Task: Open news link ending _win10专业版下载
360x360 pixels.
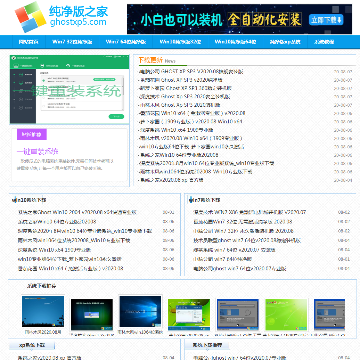Action: pyautogui.click(x=207, y=163)
